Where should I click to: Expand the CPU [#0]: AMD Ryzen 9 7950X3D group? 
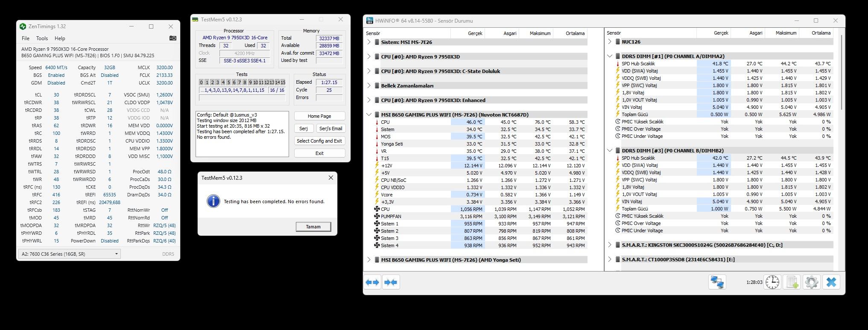[x=369, y=57]
